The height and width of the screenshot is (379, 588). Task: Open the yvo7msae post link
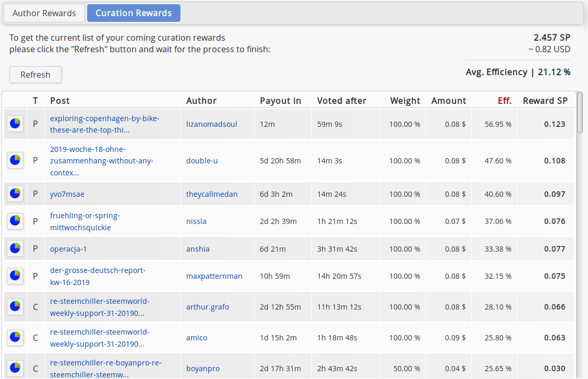coord(67,194)
